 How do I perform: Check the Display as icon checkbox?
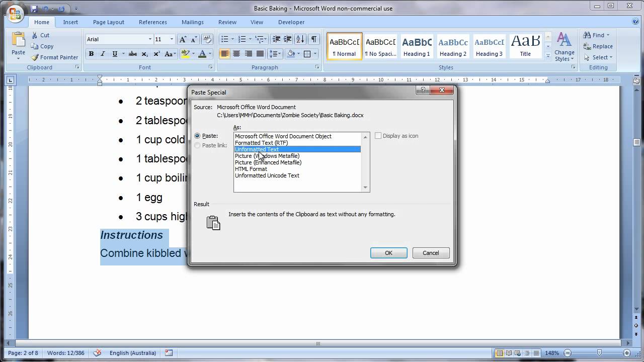(378, 136)
